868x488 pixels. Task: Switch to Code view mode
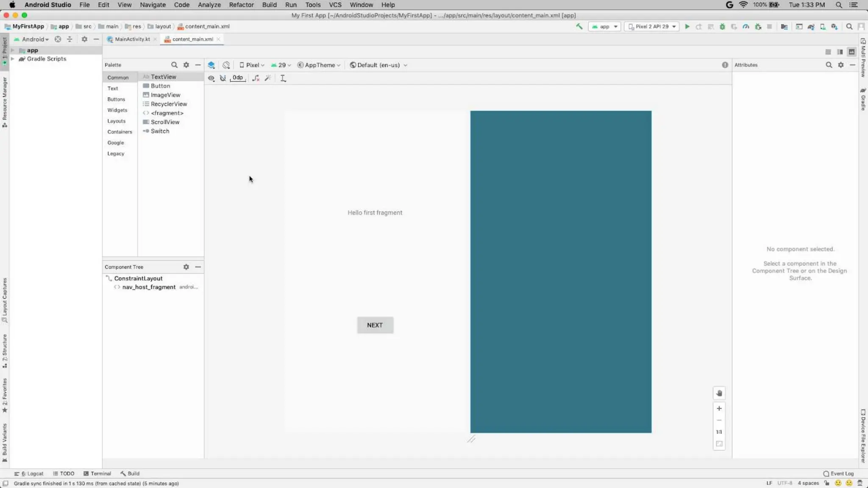pyautogui.click(x=828, y=52)
